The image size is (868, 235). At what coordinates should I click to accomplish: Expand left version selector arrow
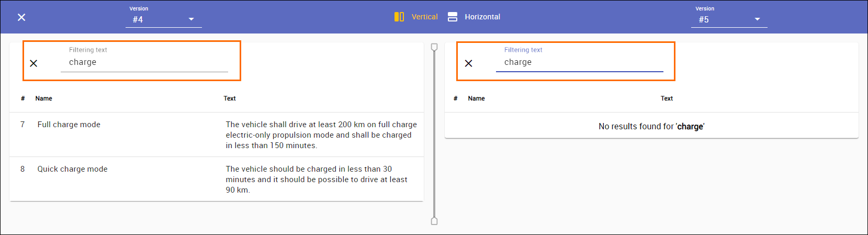tap(191, 19)
